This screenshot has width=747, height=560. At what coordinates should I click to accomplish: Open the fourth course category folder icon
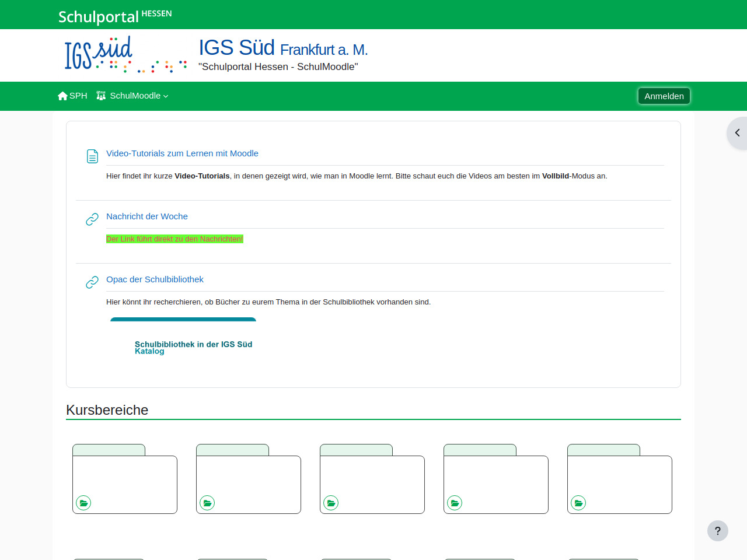pyautogui.click(x=455, y=503)
